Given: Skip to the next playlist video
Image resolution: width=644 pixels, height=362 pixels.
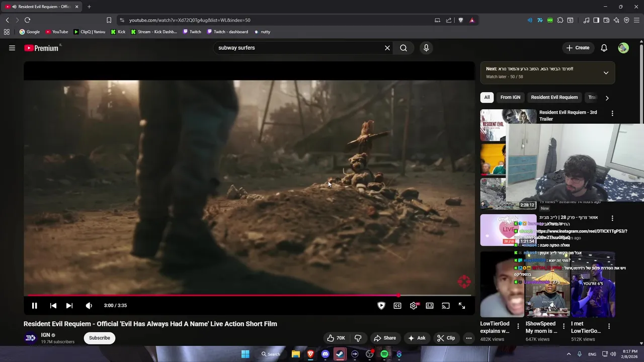Looking at the screenshot, I should pos(69,306).
